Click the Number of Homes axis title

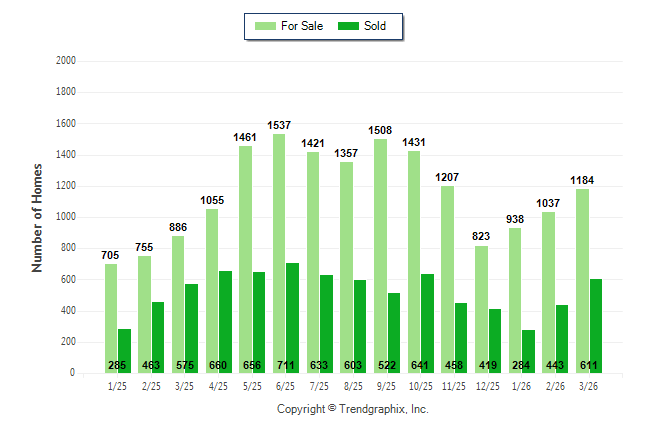coord(37,217)
